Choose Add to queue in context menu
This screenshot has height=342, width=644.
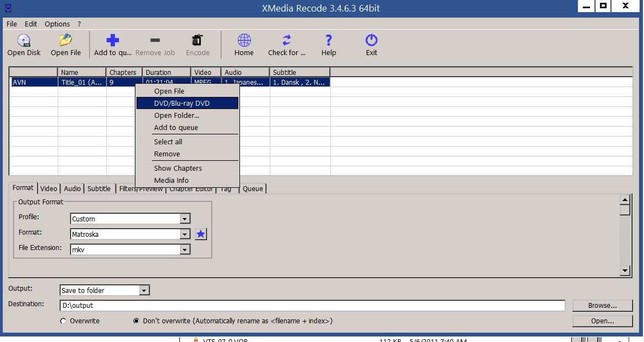coord(187,127)
